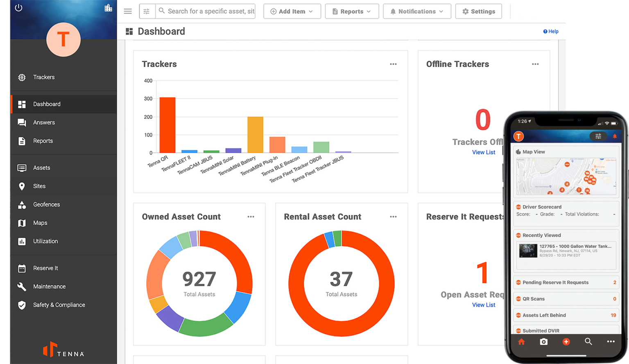
Task: Select the Maintenance wrench icon
Action: pos(22,286)
